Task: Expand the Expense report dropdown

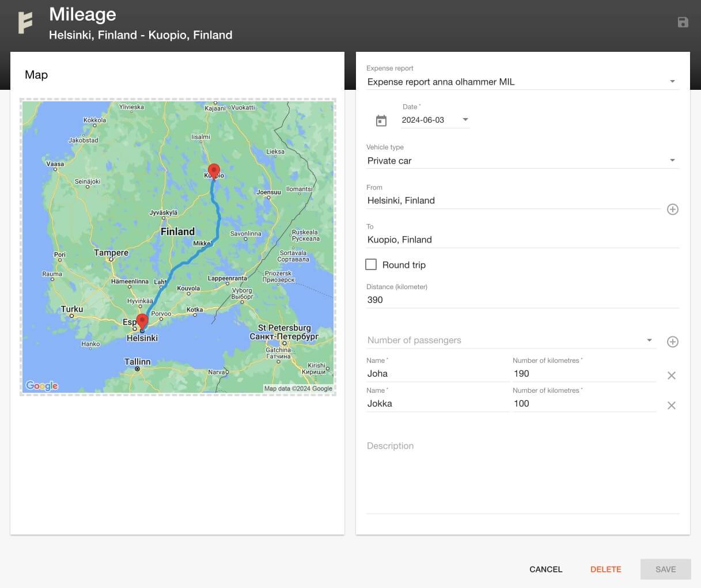Action: tap(672, 82)
